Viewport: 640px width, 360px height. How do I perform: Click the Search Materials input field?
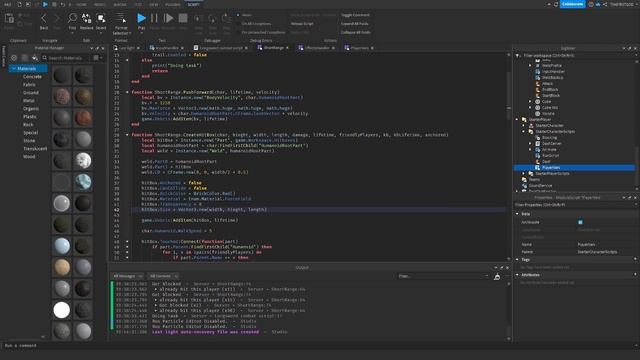tap(65, 58)
